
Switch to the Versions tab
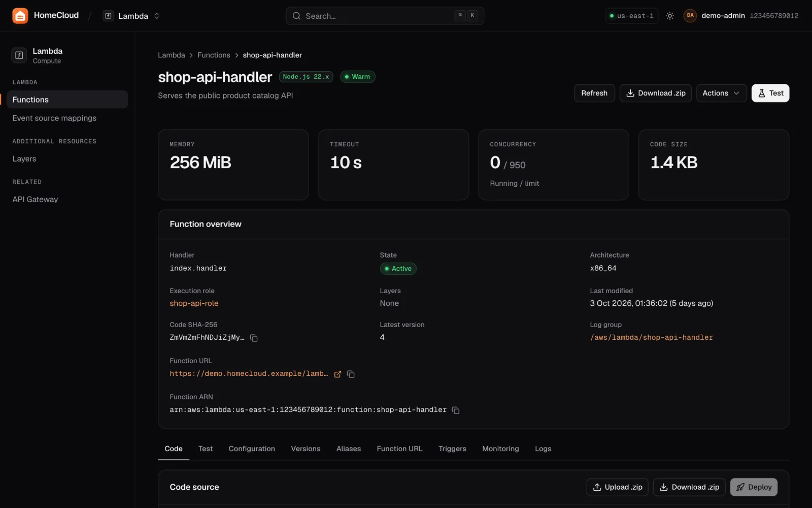(306, 449)
